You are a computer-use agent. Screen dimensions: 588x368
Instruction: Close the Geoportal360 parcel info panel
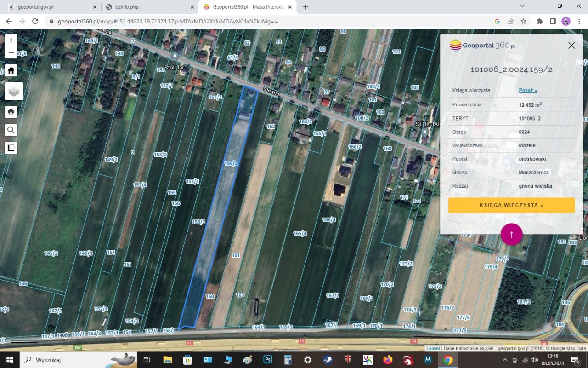[x=571, y=45]
